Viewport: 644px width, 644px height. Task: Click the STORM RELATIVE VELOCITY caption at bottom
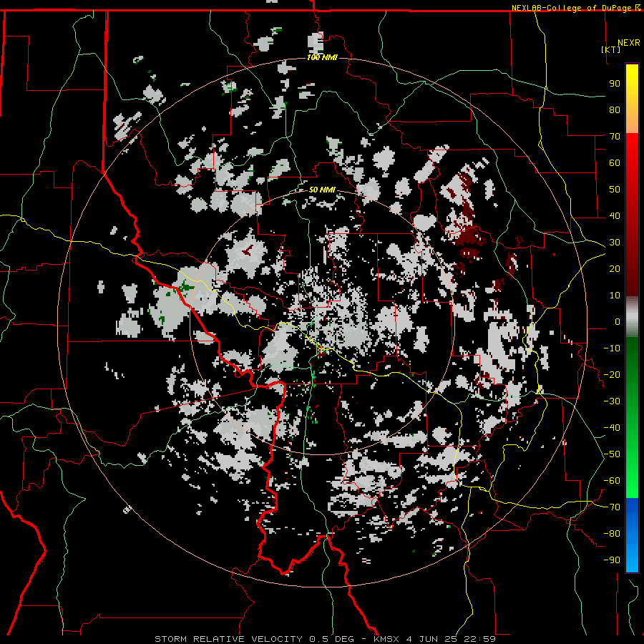pos(229,639)
